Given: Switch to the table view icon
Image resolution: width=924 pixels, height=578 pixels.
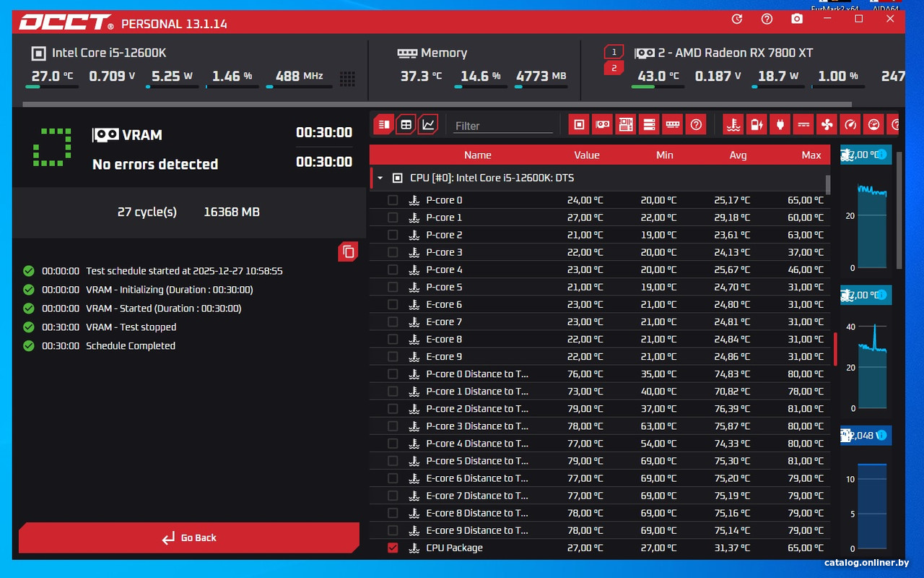Looking at the screenshot, I should click(x=406, y=124).
